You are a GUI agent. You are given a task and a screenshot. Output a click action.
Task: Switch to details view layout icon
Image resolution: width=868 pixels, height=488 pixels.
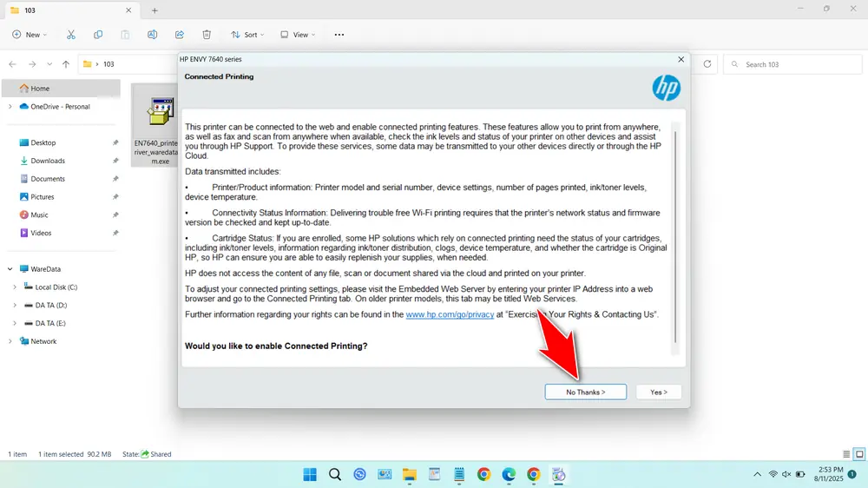point(846,454)
